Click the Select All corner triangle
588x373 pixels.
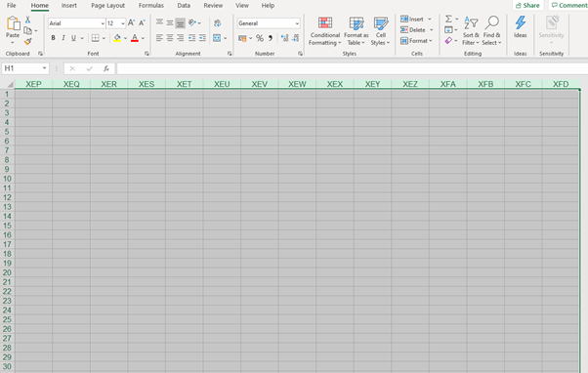pos(10,84)
